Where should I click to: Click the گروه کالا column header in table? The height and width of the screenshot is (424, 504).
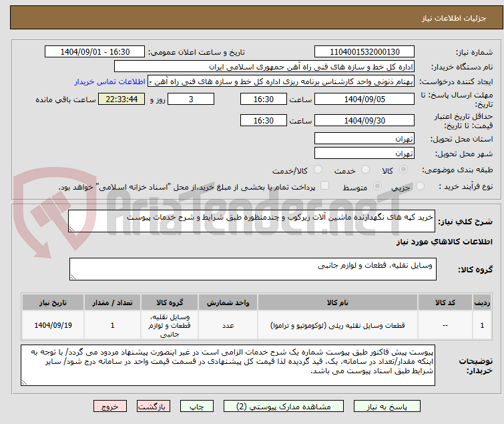[170, 302]
